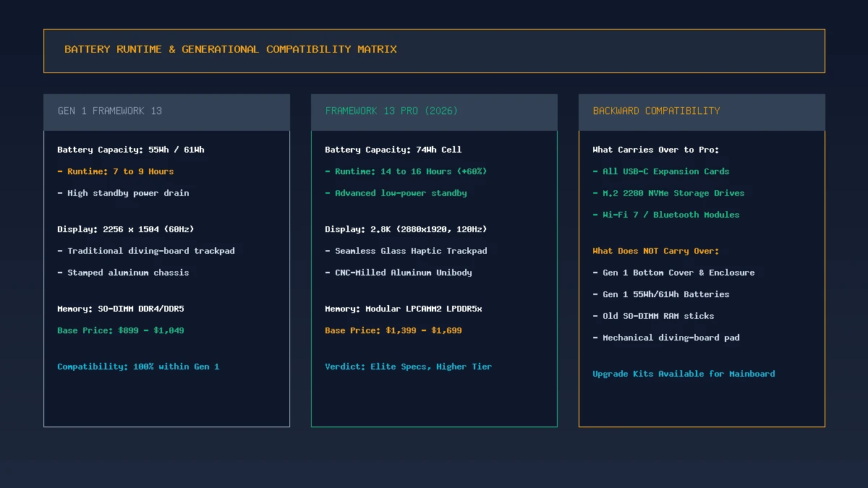The image size is (868, 488).
Task: Click 'CNC-Milled Aluminum Unibody' line
Action: (399, 273)
